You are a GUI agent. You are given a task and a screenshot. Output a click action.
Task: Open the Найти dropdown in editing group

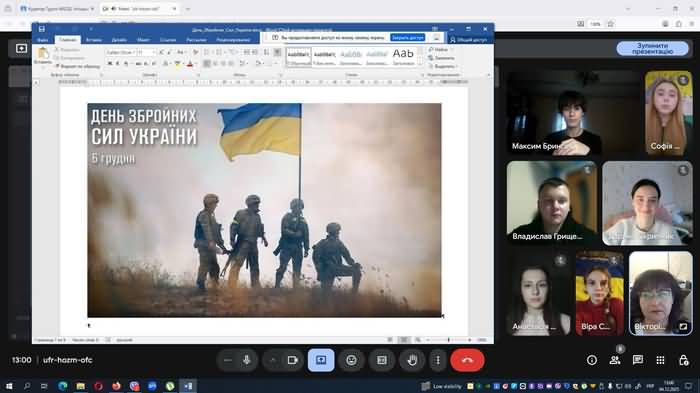click(453, 50)
